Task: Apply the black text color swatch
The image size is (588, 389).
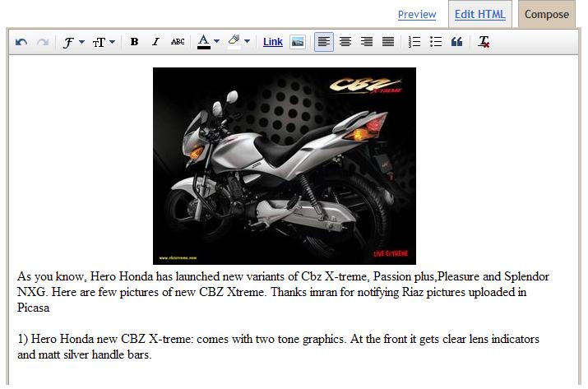Action: 204,42
